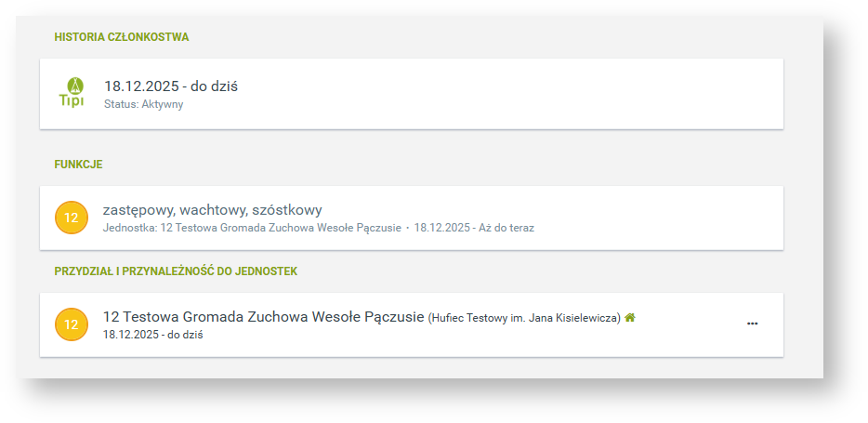
Task: Click the date below the unit assignment title
Action: (152, 334)
